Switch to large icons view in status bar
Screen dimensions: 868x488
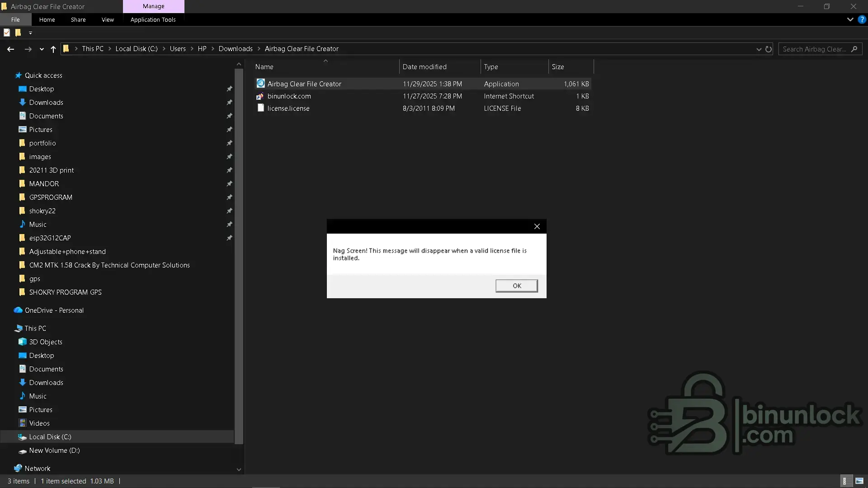[x=859, y=481]
